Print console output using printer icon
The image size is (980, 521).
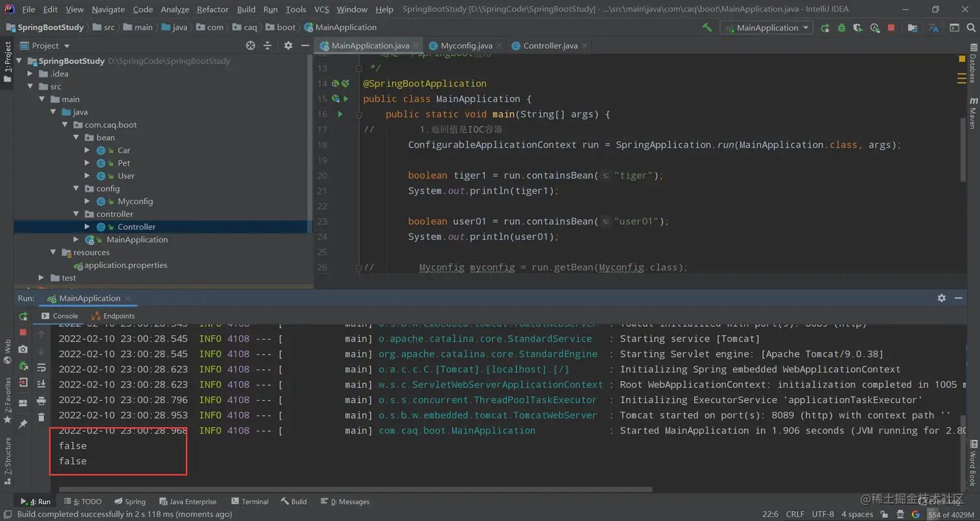[x=41, y=401]
